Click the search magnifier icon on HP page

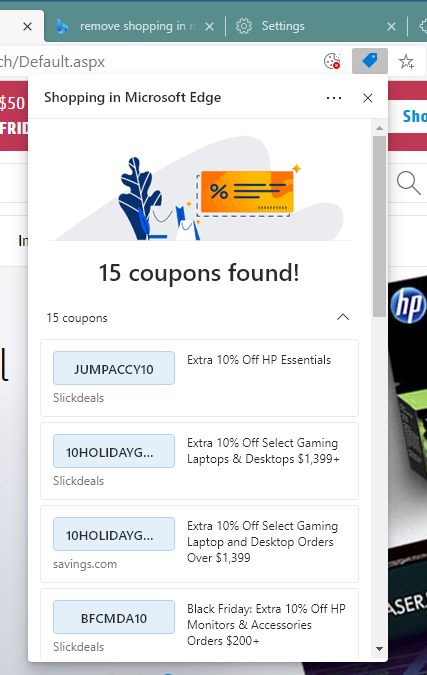coord(408,183)
